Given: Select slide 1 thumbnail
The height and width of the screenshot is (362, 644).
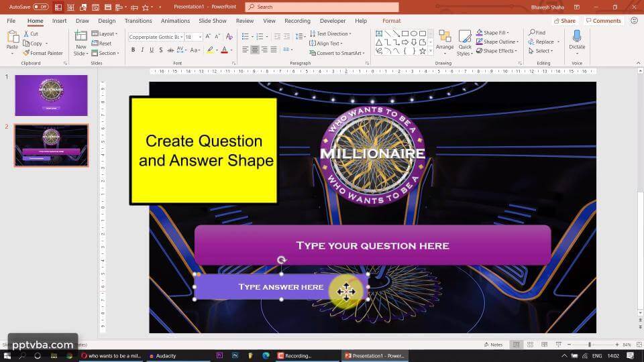Looking at the screenshot, I should click(x=52, y=95).
